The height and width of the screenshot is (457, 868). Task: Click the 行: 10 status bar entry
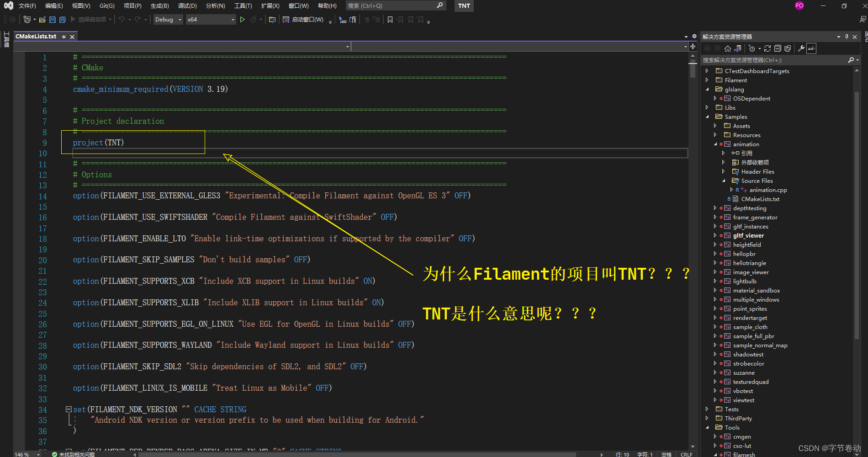pyautogui.click(x=622, y=454)
